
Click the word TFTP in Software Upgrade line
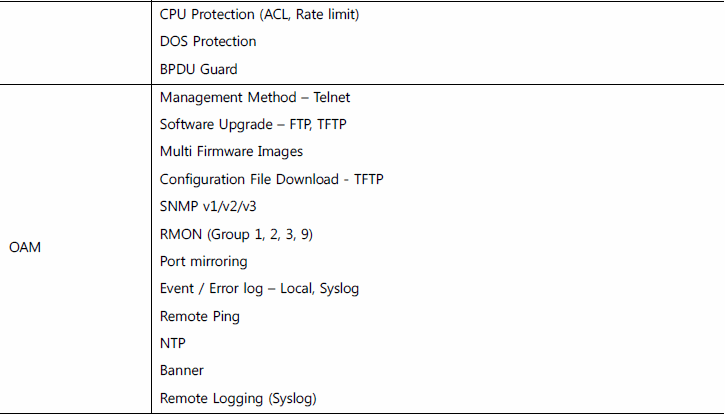332,125
